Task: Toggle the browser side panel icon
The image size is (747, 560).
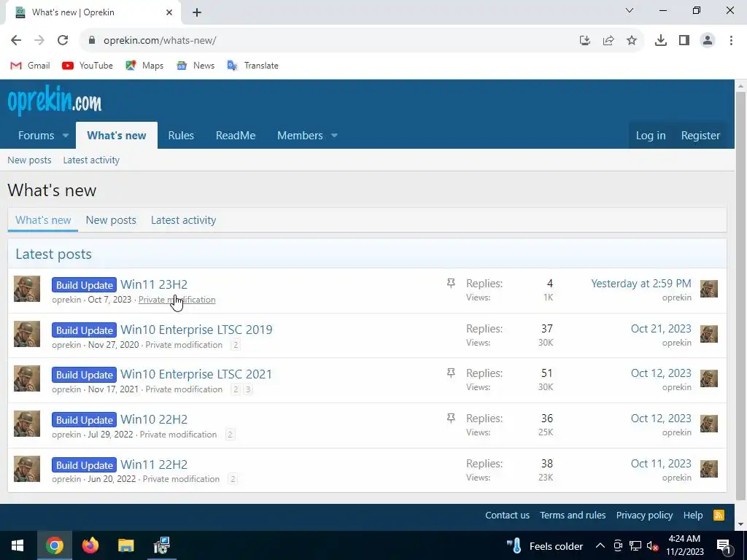Action: 684,41
